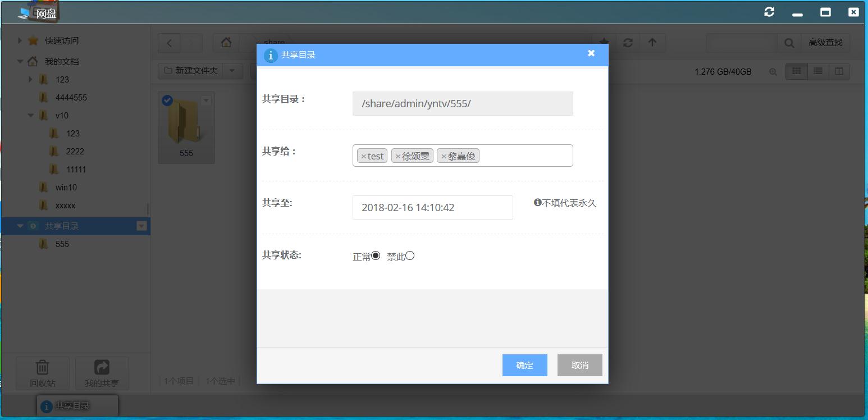This screenshot has width=868, height=420.
Task: Open the recycle bin (回收站)
Action: [43, 373]
